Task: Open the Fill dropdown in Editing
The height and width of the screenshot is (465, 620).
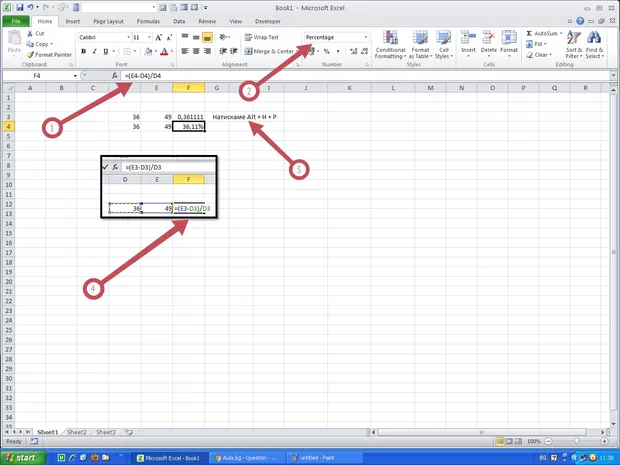Action: tap(536, 44)
